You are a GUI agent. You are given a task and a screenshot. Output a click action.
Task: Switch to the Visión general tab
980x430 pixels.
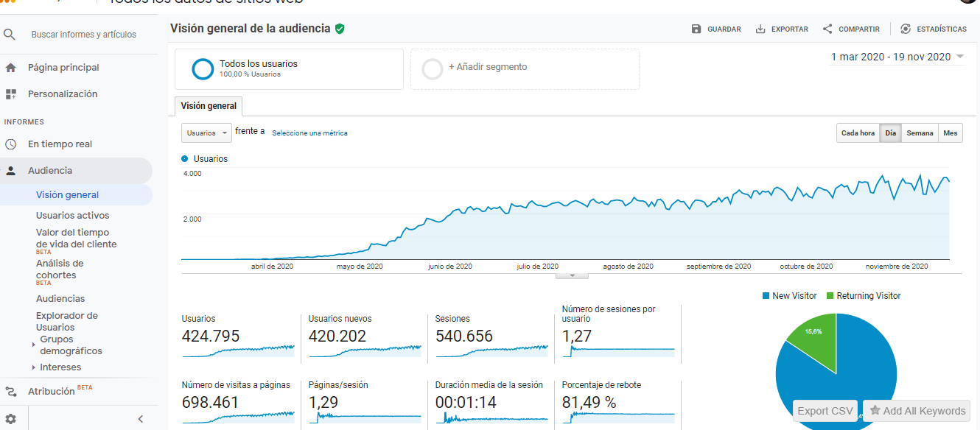click(x=209, y=106)
